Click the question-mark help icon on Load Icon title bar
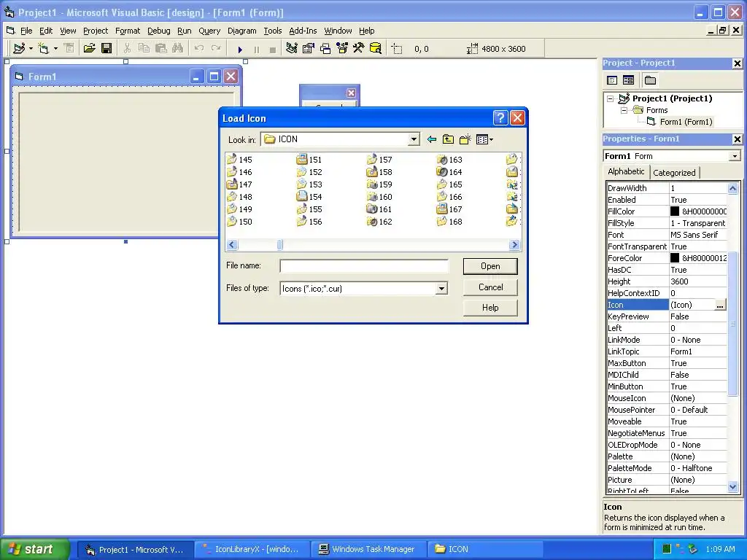Screen dimensions: 747x560 pyautogui.click(x=500, y=117)
